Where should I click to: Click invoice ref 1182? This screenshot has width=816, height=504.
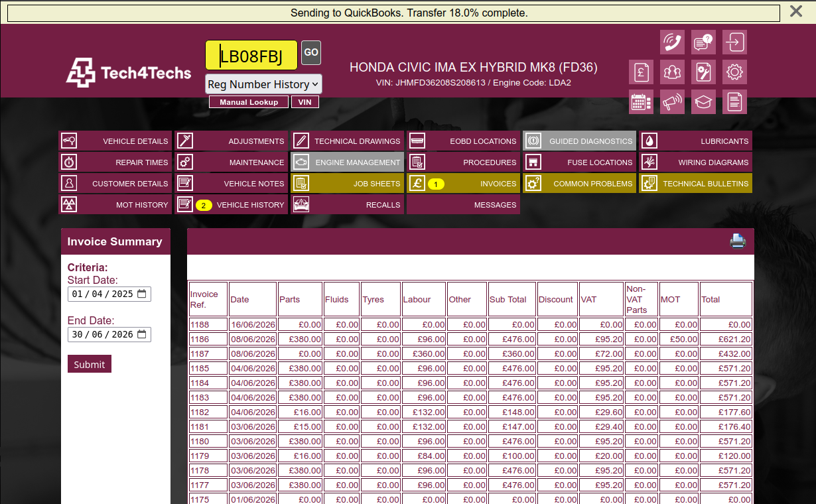pyautogui.click(x=208, y=412)
